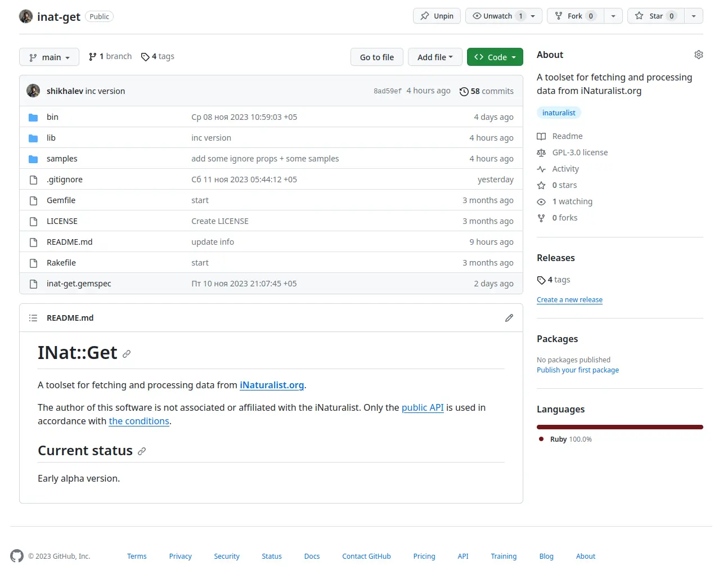Click the scale icon beside GPL-3.0 license
Image resolution: width=723 pixels, height=588 pixels.
point(541,152)
